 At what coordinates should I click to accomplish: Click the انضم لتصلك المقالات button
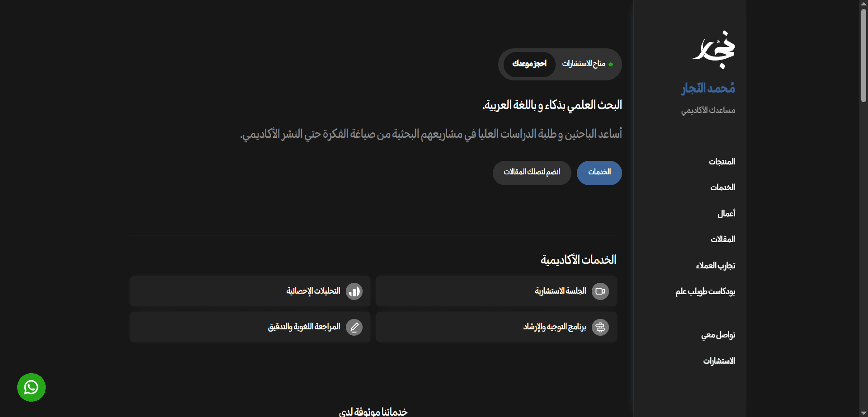(x=532, y=173)
